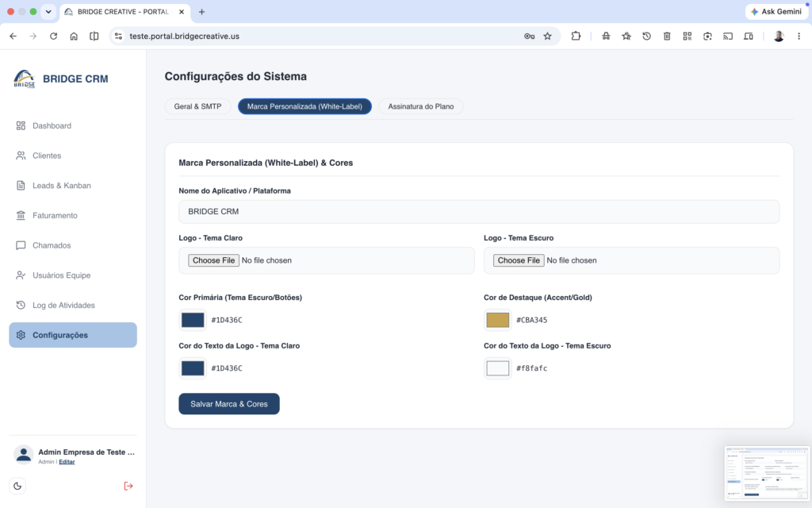Click the password key icon in address bar
812x508 pixels.
pyautogui.click(x=529, y=37)
